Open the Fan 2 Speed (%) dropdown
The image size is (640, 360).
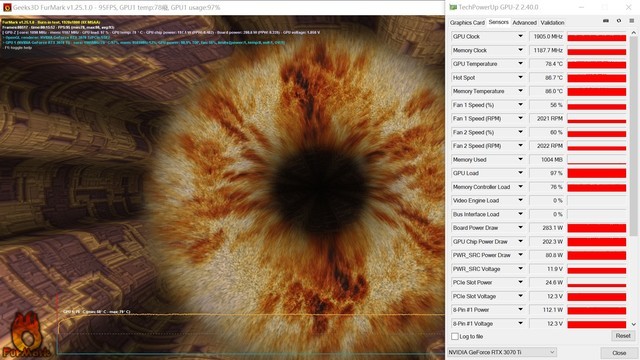click(x=520, y=132)
